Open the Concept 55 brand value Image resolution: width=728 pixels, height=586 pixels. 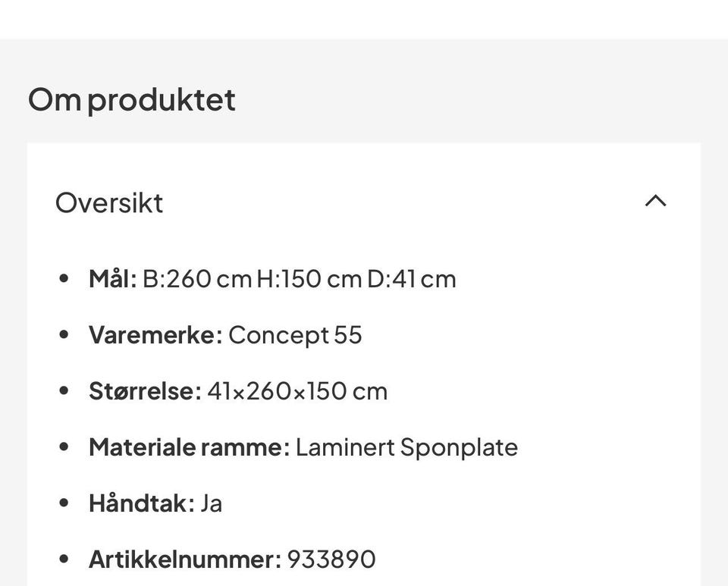point(295,335)
